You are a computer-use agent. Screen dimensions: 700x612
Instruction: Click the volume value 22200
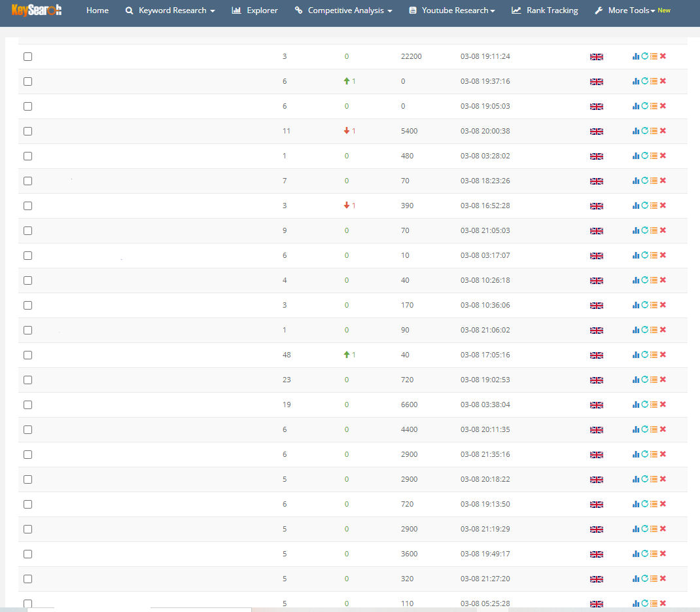point(411,56)
